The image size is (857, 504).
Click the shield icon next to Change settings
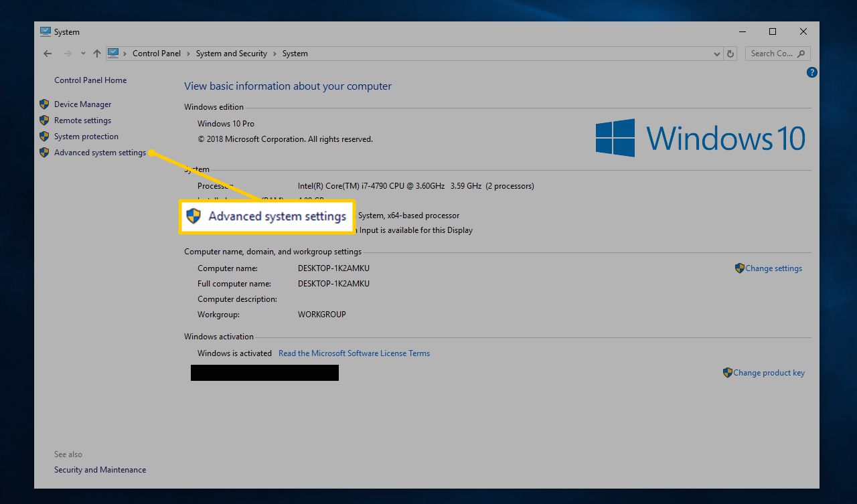740,268
